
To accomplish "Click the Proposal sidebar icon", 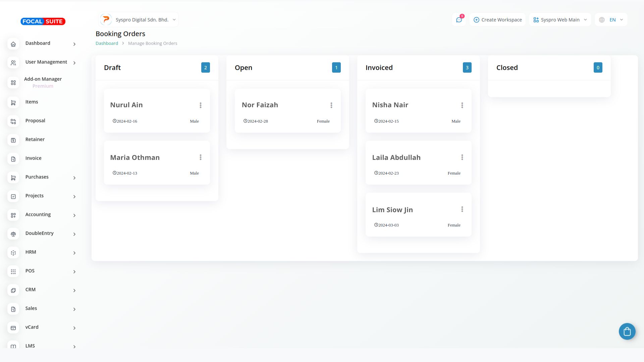I will [x=13, y=121].
